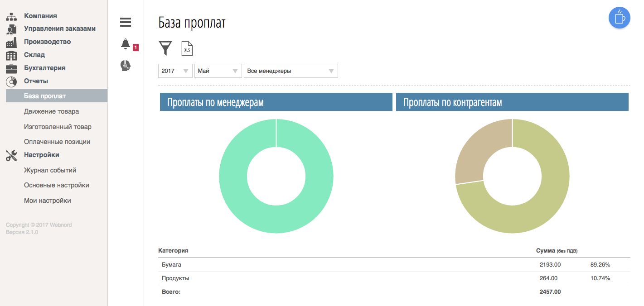Screen dimensions: 644x306
Task: Click the Производство factory icon
Action: coord(11,43)
